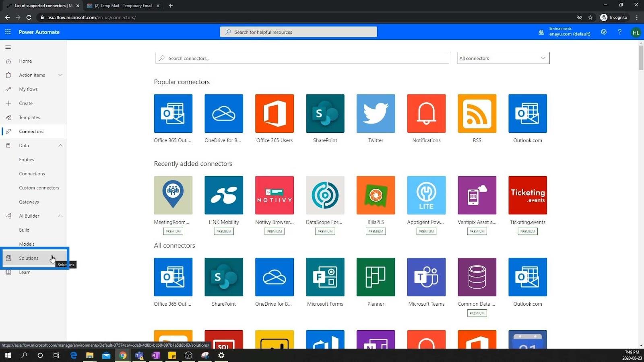Collapse the Data section chevron
Screen dimensions: 644x362
coord(60,146)
